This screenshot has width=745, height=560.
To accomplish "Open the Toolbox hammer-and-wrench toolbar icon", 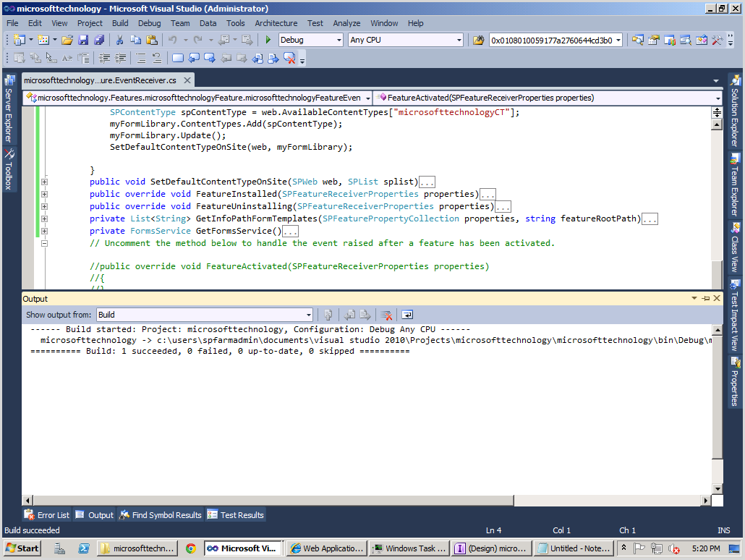I will [x=717, y=41].
